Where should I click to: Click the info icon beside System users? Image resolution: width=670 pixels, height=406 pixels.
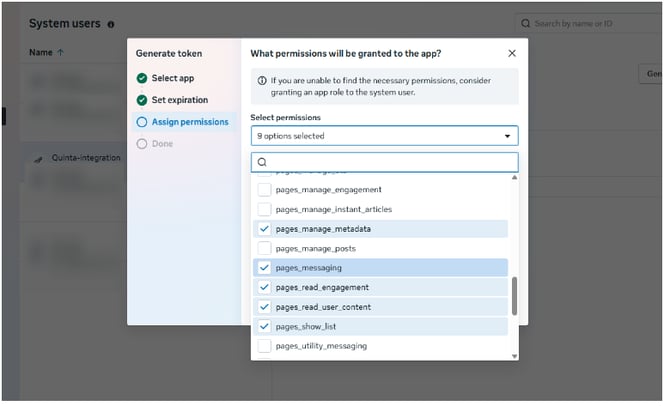112,25
